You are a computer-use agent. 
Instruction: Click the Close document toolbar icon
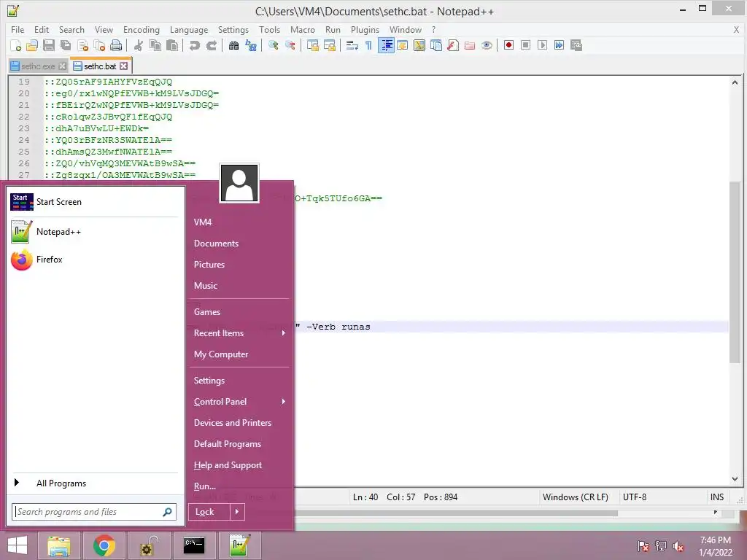83,45
